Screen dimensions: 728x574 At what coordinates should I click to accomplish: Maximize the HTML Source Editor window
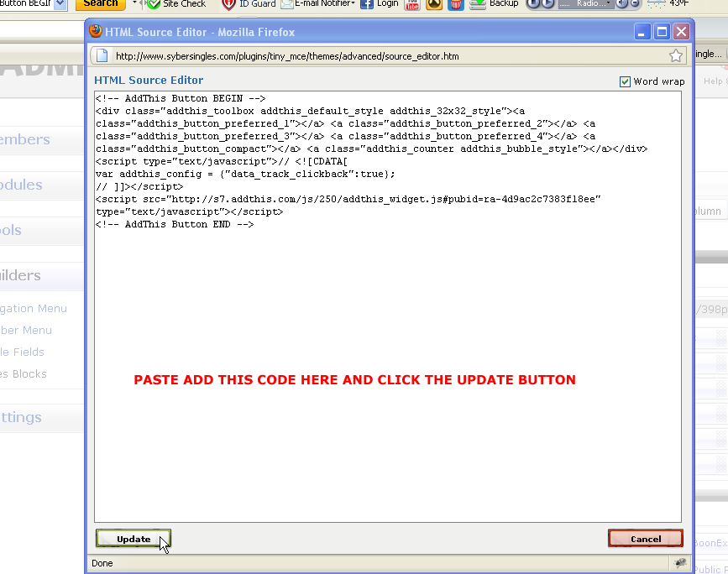pos(662,32)
